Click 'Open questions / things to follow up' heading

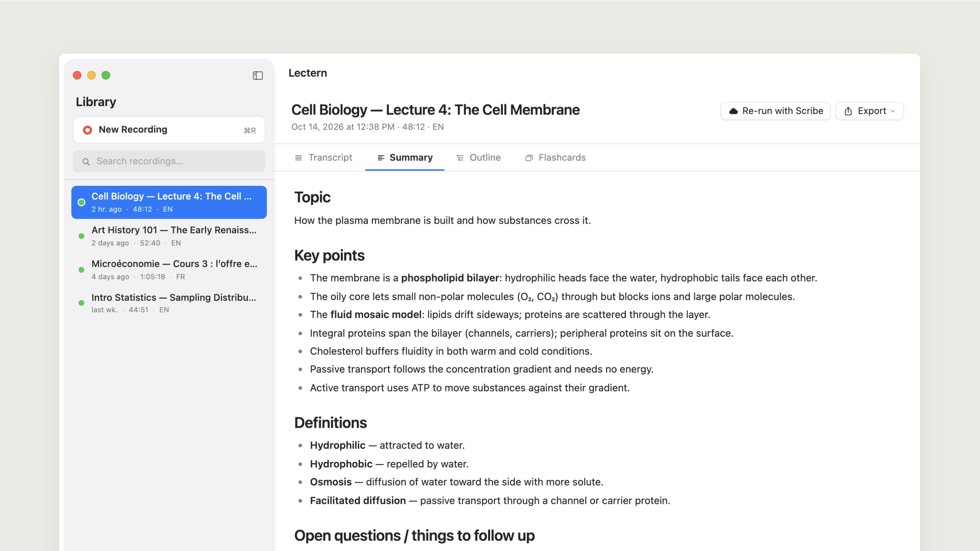(414, 536)
